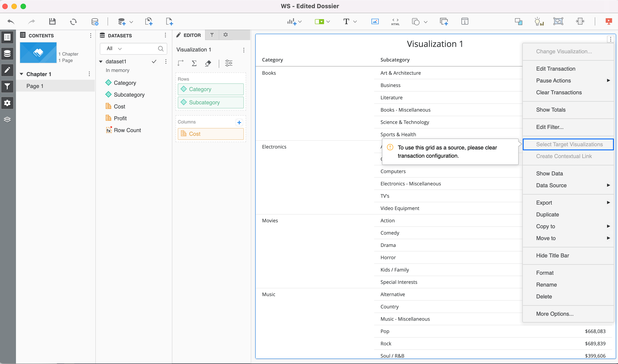
Task: Click the Insert Image icon
Action: (375, 22)
